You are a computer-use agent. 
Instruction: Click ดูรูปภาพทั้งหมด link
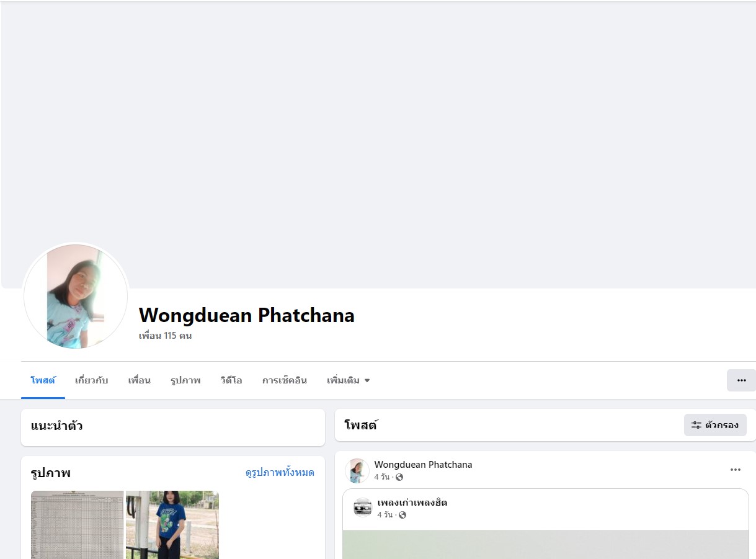(280, 473)
